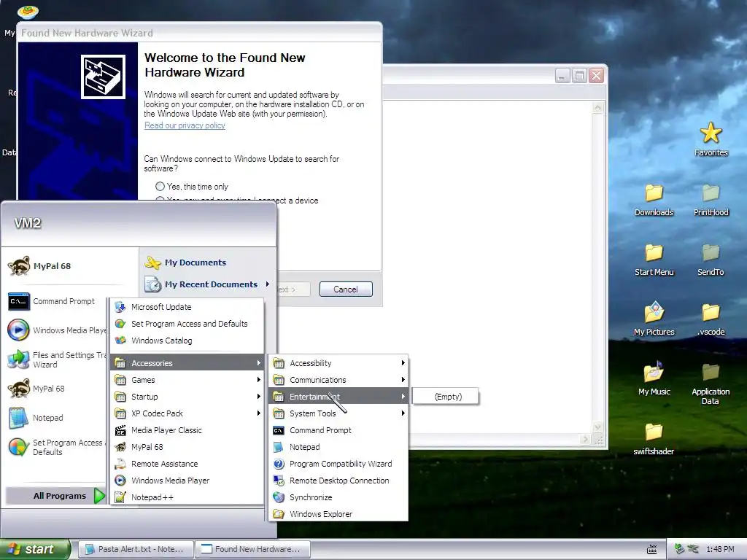Screen dimensions: 747x560
Task: Open Command Prompt in Accessories submenu
Action: [x=338, y=430]
